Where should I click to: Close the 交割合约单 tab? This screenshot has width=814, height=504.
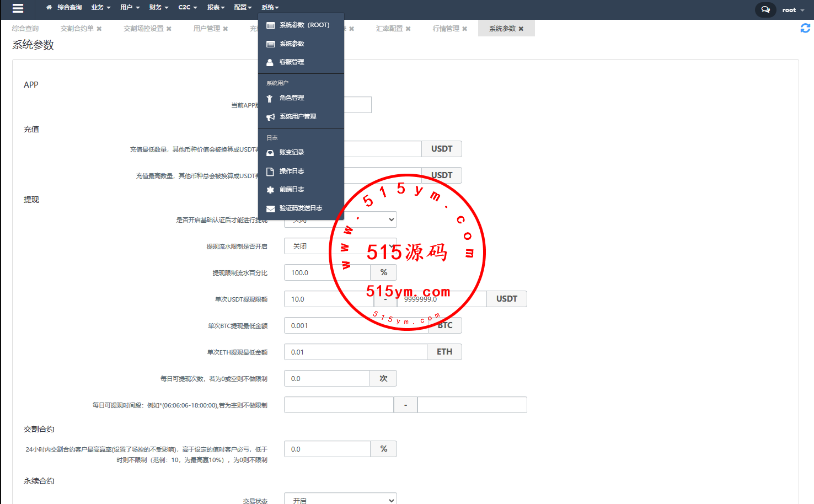[99, 29]
